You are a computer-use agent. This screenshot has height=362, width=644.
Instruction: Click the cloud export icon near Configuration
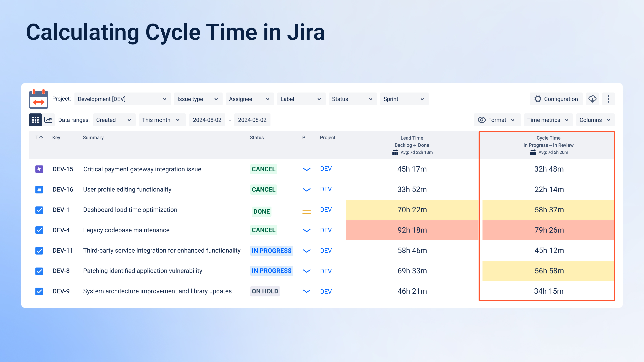[592, 99]
